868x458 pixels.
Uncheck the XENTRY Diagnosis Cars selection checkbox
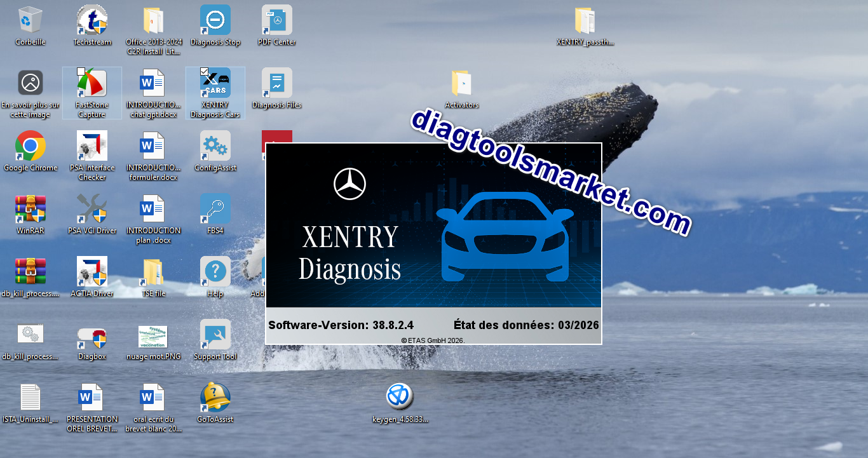point(204,72)
